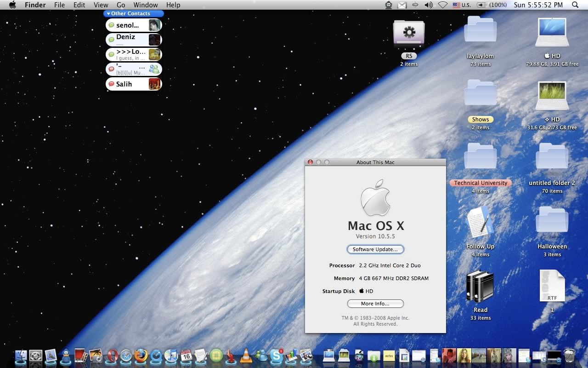
Task: Select contact Deniz in buddy list
Action: (x=134, y=40)
